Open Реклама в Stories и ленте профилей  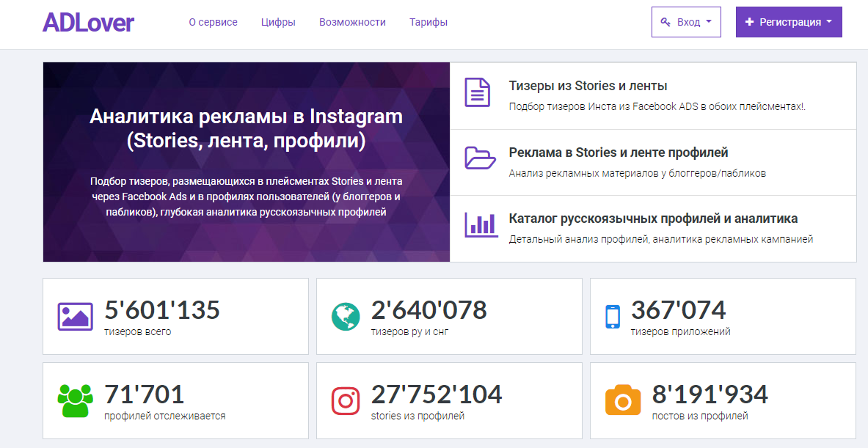coord(619,152)
